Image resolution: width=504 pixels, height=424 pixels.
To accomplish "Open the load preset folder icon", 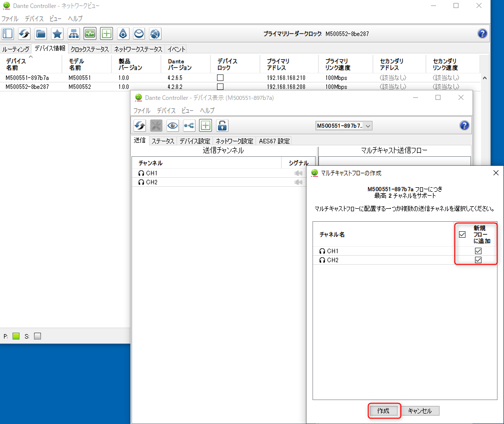I will pyautogui.click(x=41, y=33).
